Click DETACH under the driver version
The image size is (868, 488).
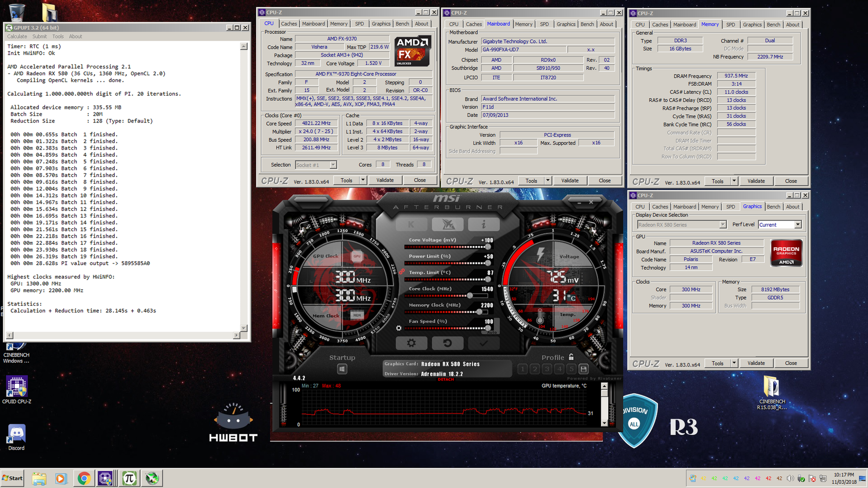click(x=446, y=380)
